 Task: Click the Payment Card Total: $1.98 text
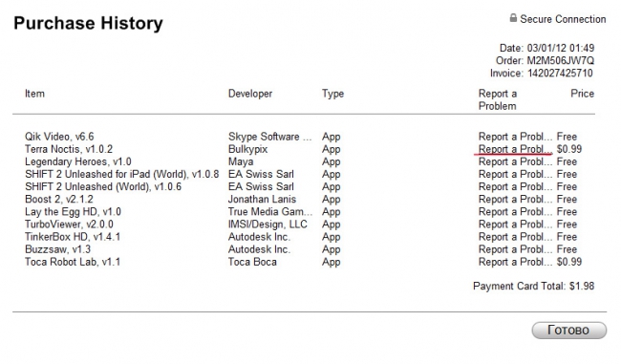pos(533,287)
